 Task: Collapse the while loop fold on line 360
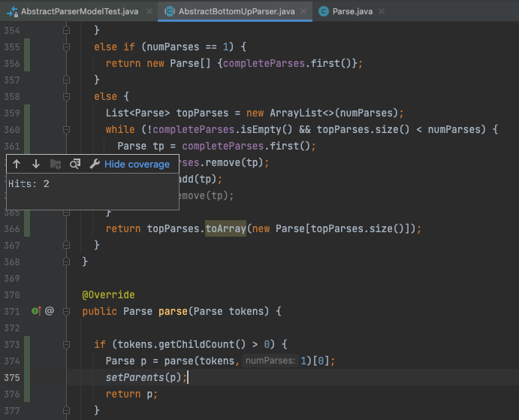67,130
